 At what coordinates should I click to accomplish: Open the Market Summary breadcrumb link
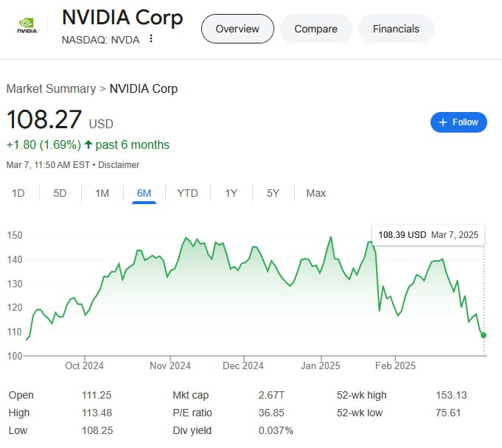point(51,88)
